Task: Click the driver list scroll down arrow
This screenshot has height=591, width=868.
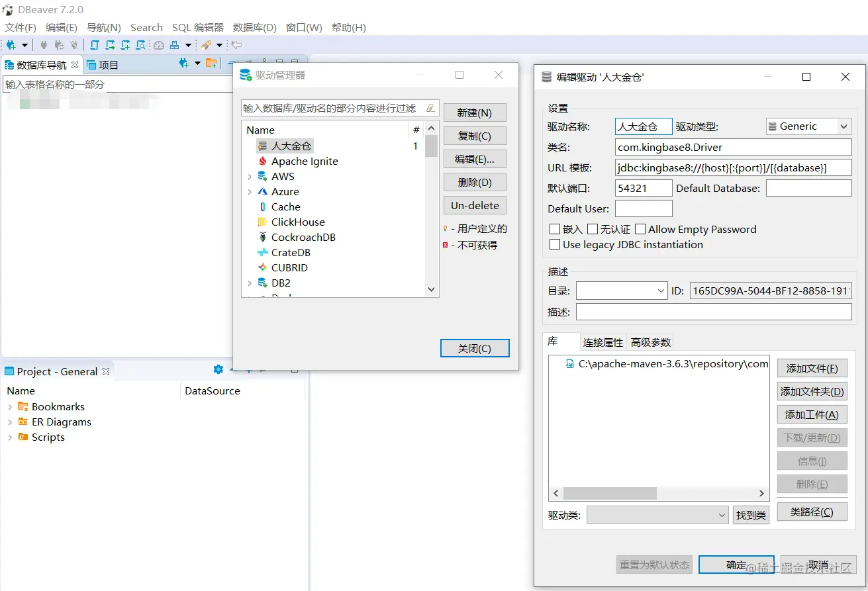Action: [431, 289]
